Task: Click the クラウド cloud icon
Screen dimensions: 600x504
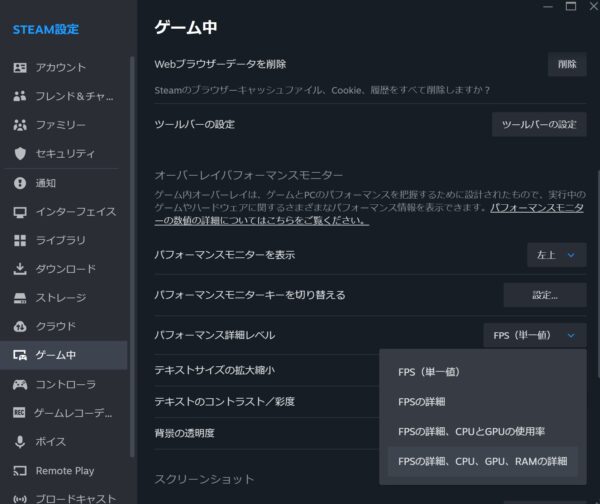Action: tap(20, 326)
